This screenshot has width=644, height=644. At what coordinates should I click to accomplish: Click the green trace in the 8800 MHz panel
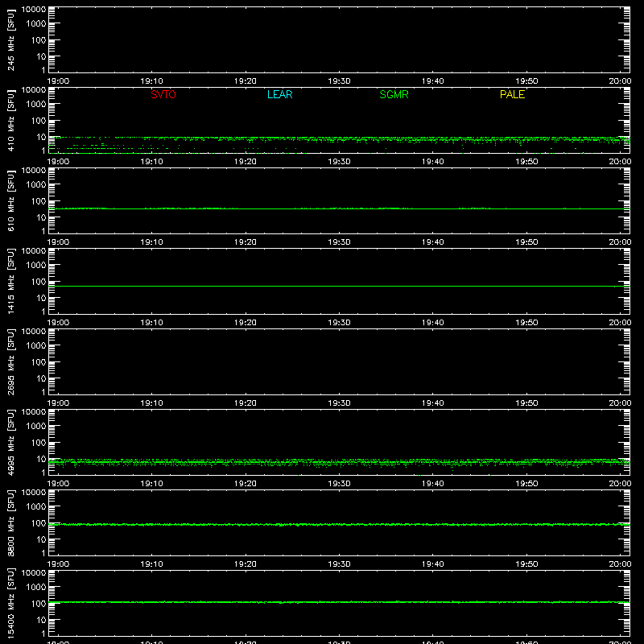point(339,525)
